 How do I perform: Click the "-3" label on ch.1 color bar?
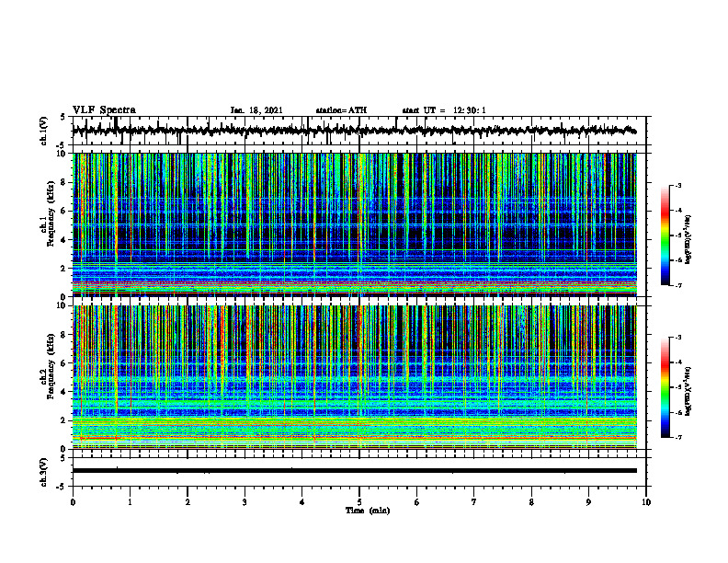click(677, 186)
